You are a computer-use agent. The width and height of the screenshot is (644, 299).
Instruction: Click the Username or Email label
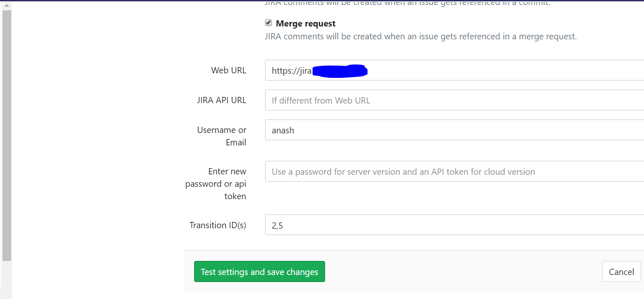pyautogui.click(x=221, y=136)
